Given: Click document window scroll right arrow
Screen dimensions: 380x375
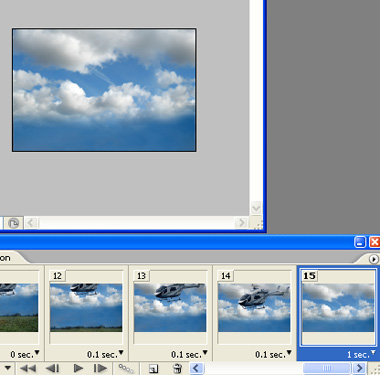Looking at the screenshot, I should pyautogui.click(x=241, y=223).
